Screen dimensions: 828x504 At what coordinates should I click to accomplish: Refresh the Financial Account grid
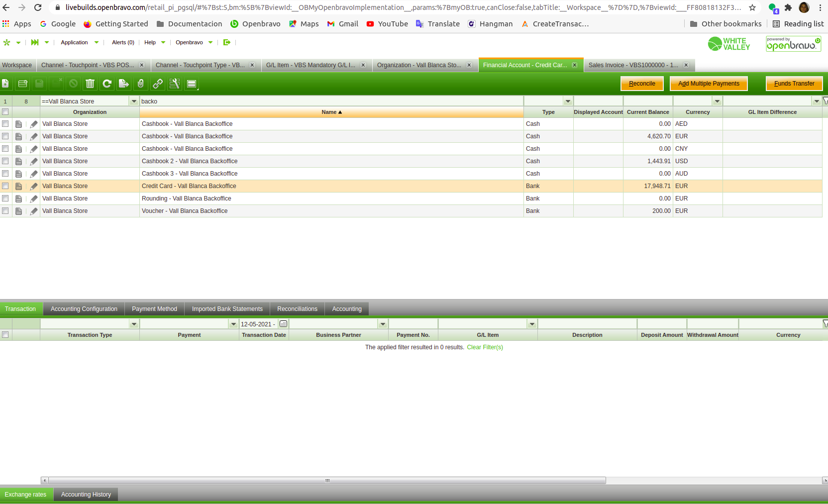pos(107,84)
